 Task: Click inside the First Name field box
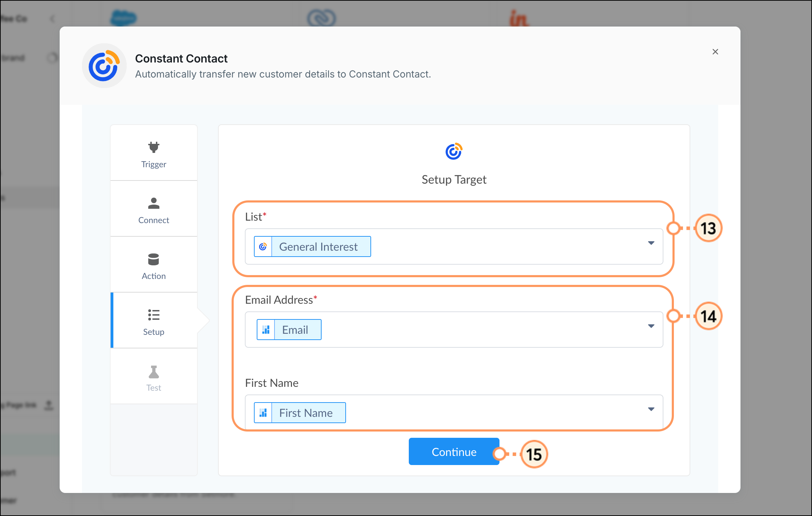[x=454, y=412]
